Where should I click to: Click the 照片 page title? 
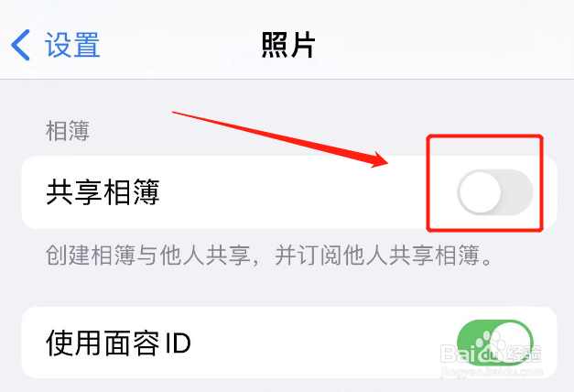(x=288, y=45)
